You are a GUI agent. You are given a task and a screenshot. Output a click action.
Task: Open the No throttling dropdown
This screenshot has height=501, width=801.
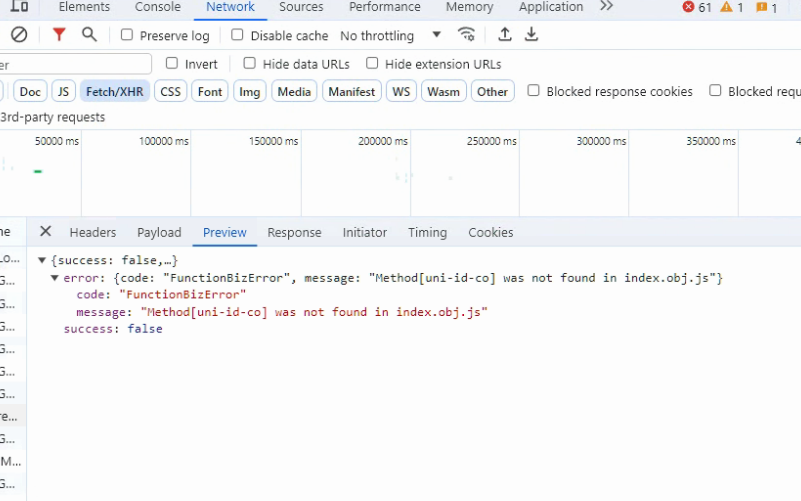(390, 35)
